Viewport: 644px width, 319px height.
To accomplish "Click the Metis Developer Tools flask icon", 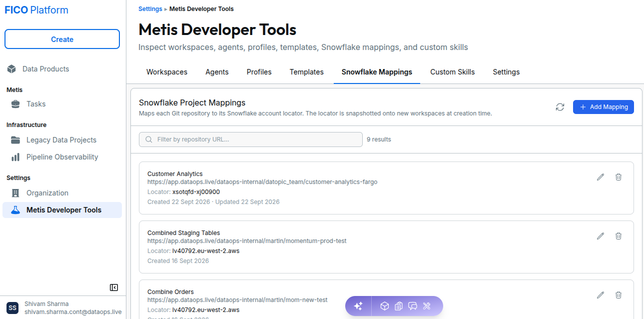I will 16,210.
